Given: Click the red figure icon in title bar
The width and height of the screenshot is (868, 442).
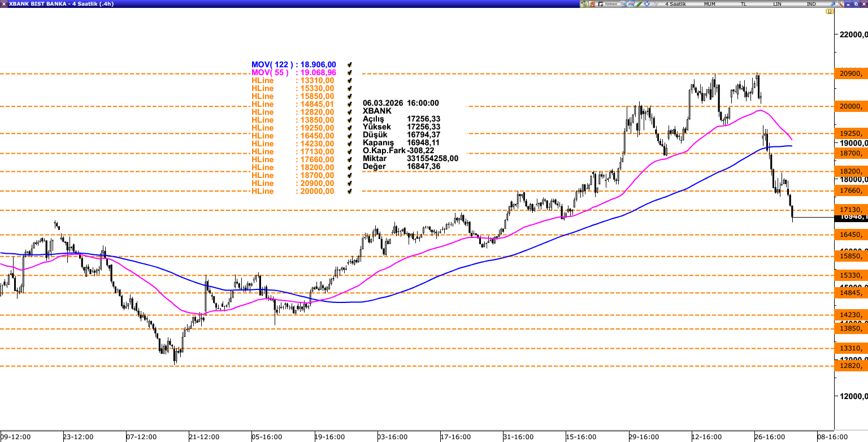Looking at the screenshot, I should (x=592, y=4).
